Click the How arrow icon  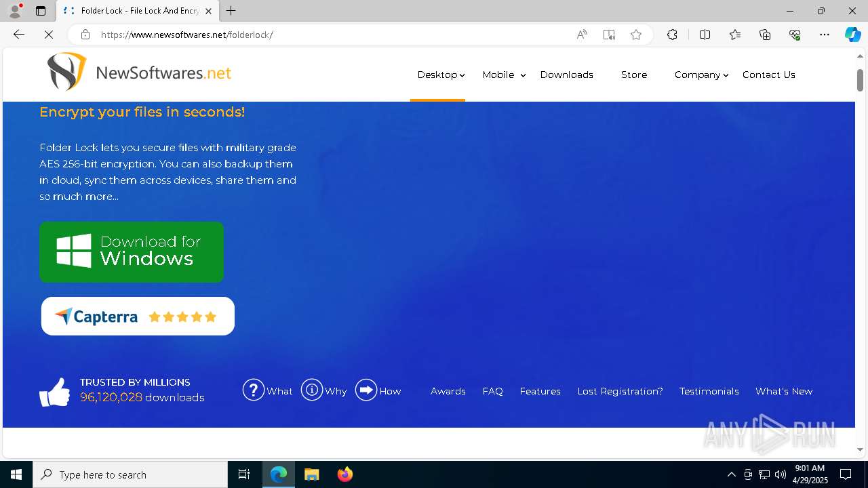coord(366,390)
